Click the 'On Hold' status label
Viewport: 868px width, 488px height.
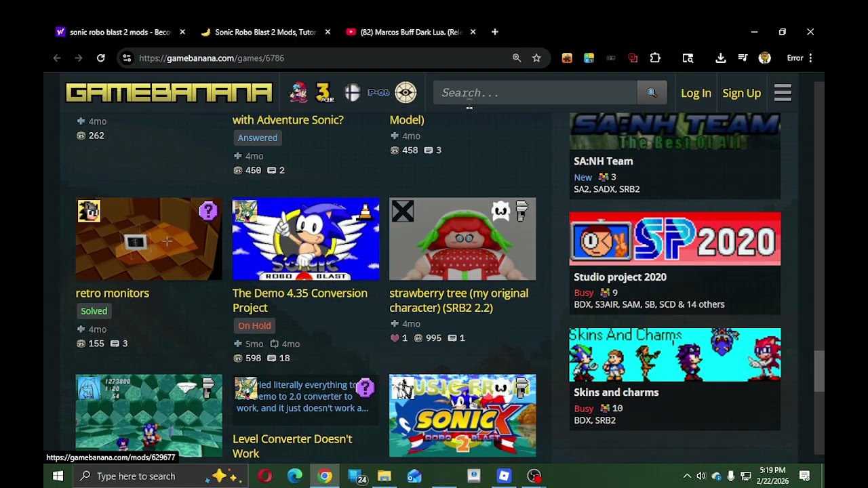(x=254, y=326)
